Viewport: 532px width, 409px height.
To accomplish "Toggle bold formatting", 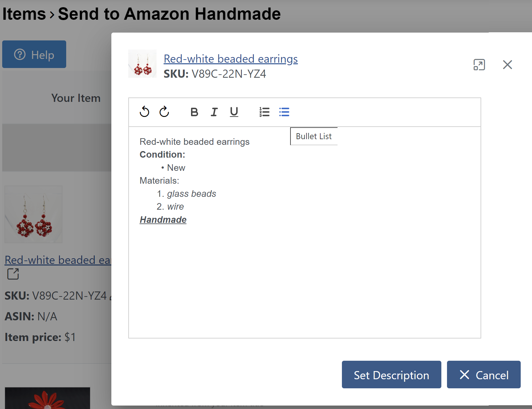I will pyautogui.click(x=194, y=112).
